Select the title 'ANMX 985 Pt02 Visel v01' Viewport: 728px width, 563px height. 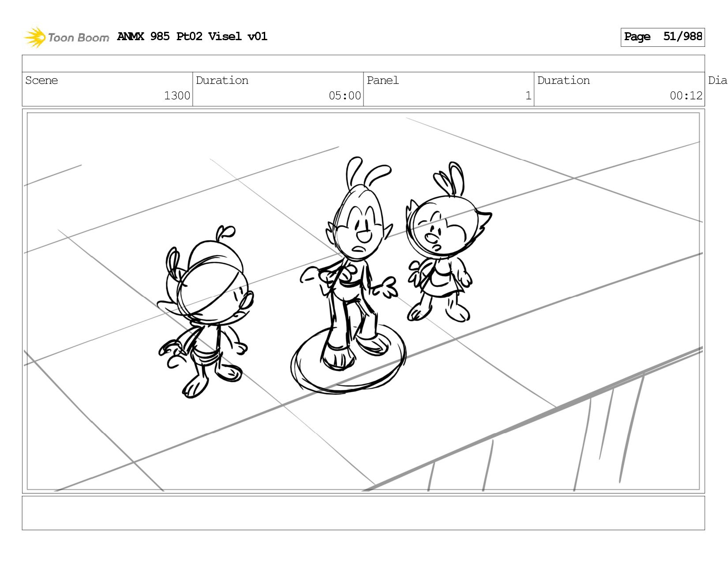192,37
